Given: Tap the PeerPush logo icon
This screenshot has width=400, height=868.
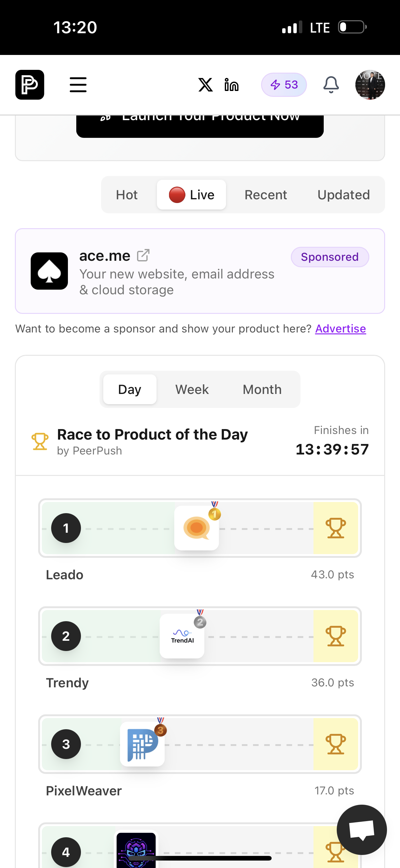Looking at the screenshot, I should coord(30,84).
